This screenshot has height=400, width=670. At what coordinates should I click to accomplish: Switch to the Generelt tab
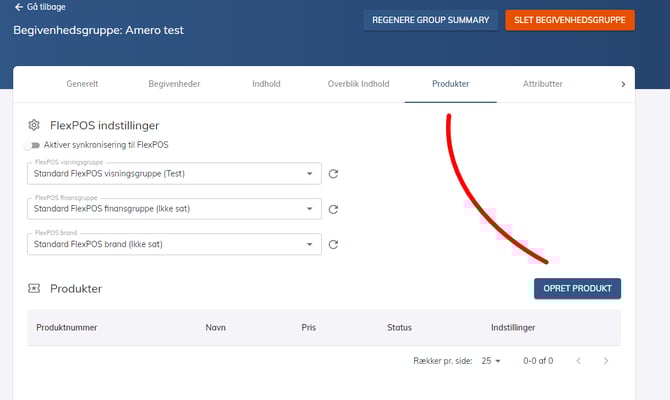[x=82, y=84]
